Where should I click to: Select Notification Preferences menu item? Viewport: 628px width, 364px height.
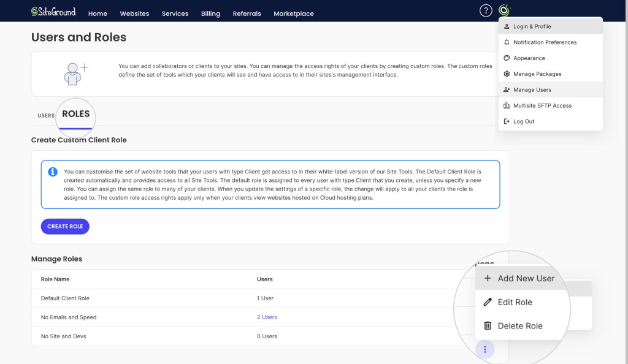pyautogui.click(x=550, y=42)
